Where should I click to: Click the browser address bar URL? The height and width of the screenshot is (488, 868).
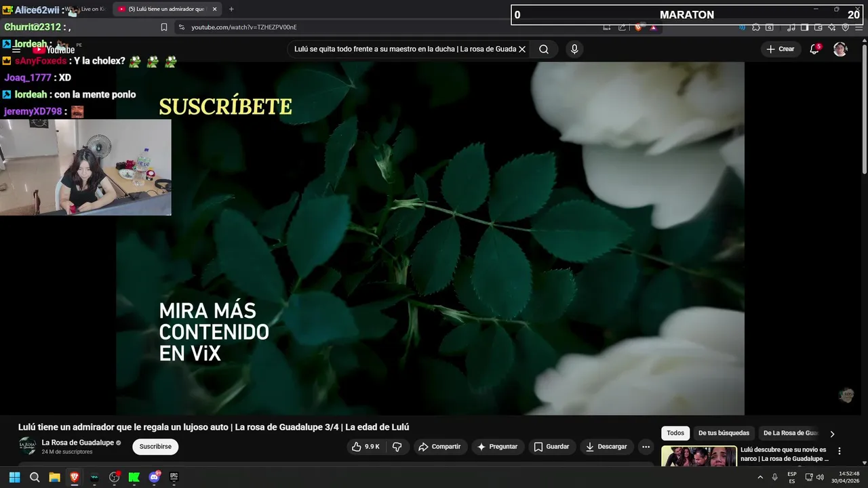click(x=244, y=27)
